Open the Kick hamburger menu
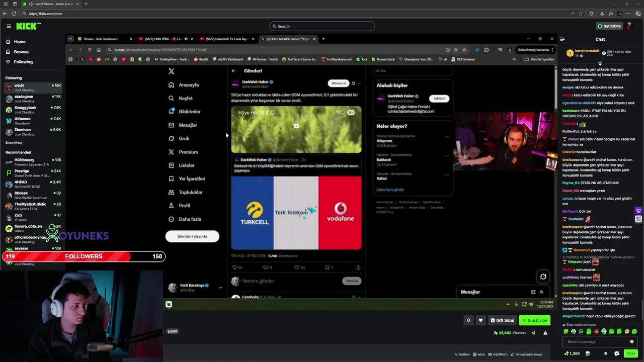Screen dimensions: 644x362 pos(9,26)
